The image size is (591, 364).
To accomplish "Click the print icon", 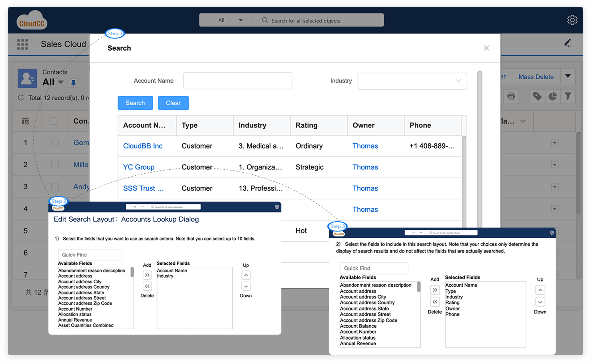I will tap(511, 96).
